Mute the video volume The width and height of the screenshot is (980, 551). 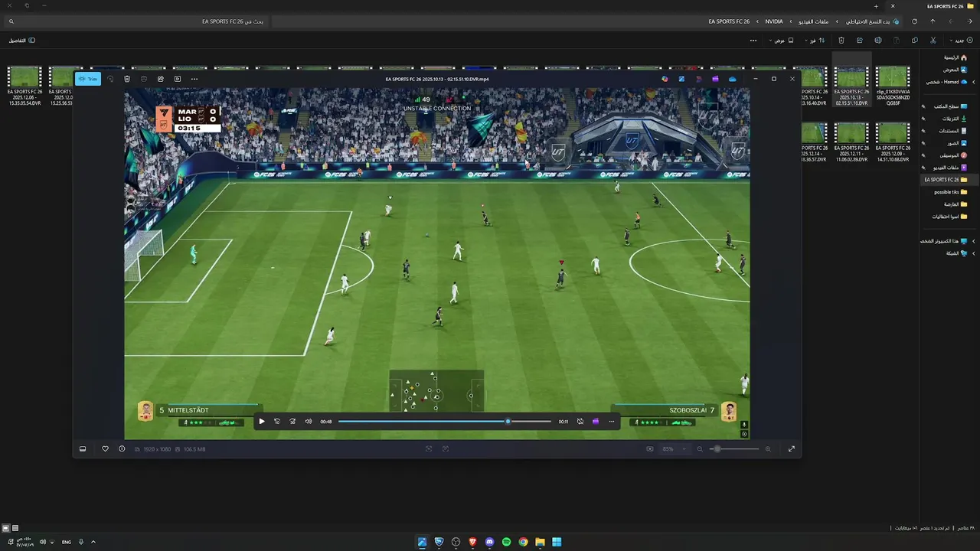309,422
